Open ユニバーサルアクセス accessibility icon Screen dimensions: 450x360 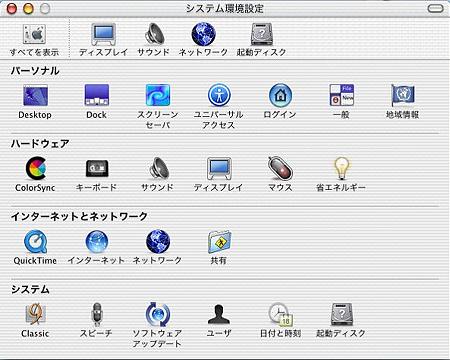(219, 95)
